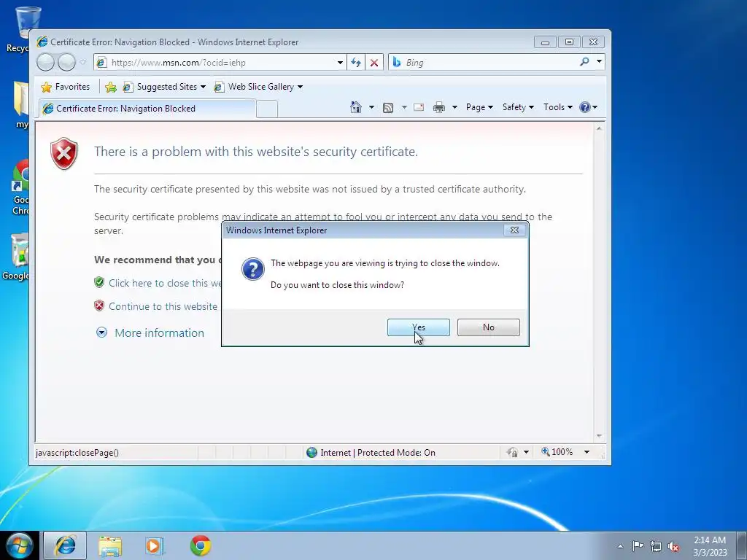Screen dimensions: 747x560
Task: Minimize the Internet Explorer window
Action: [545, 42]
